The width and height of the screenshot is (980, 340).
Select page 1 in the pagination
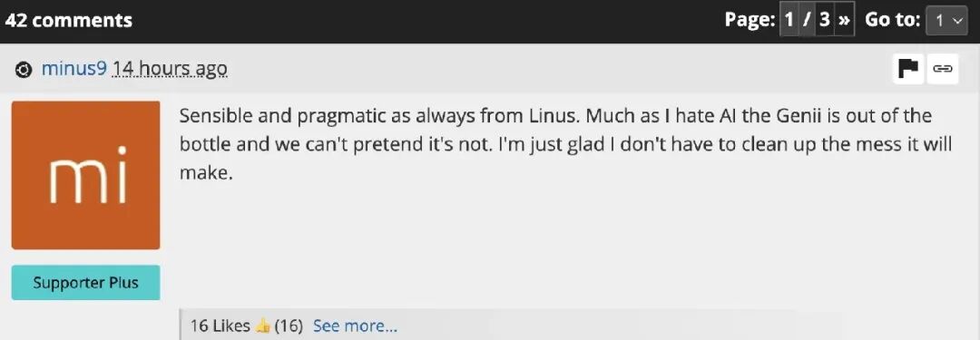point(789,20)
